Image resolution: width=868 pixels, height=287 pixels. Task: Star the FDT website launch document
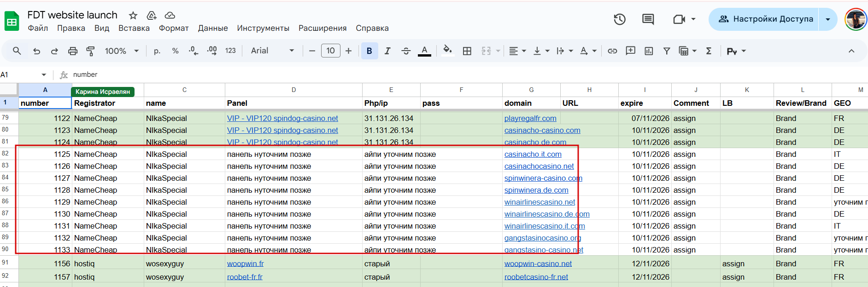tap(133, 15)
